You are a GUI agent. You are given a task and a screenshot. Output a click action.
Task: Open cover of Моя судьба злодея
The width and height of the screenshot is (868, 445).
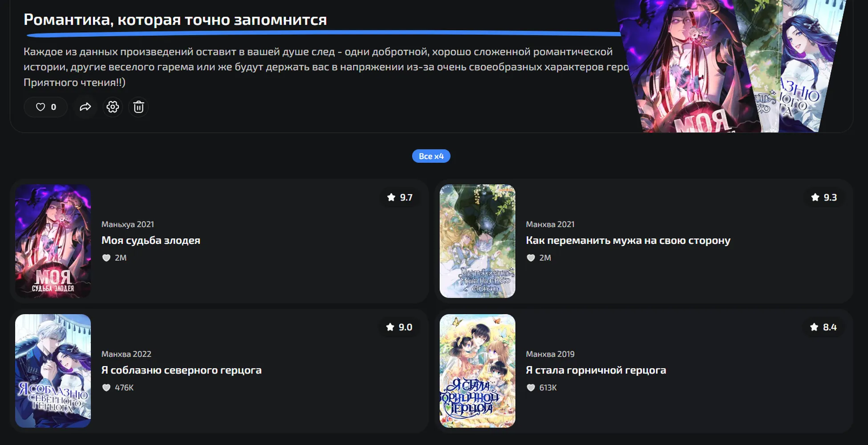[x=53, y=241]
